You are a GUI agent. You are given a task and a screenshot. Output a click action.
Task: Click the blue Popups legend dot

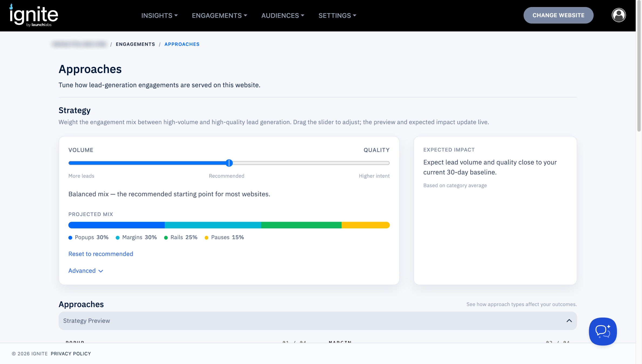[70, 238]
